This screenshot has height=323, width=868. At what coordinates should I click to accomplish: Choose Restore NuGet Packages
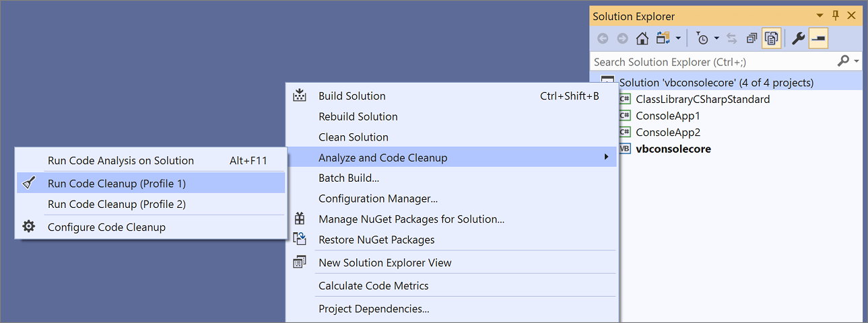pyautogui.click(x=451, y=240)
